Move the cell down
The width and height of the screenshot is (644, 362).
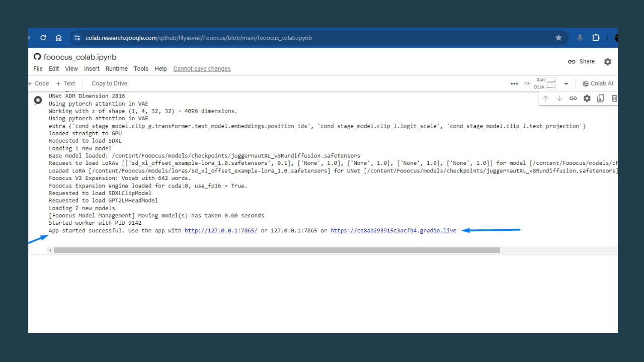(x=559, y=99)
